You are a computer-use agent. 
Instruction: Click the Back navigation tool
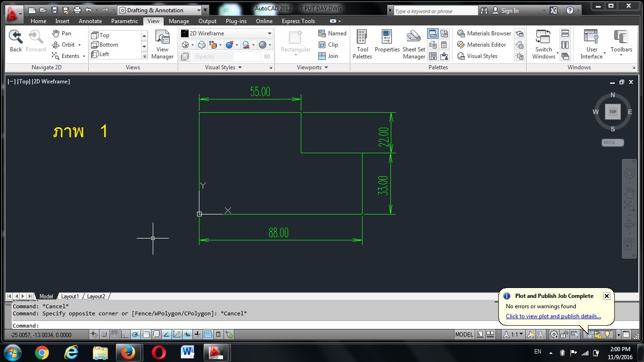coord(16,41)
